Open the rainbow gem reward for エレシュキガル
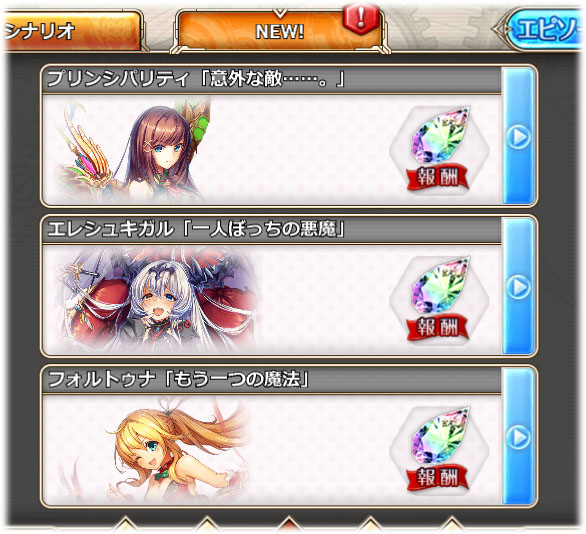 tap(440, 285)
